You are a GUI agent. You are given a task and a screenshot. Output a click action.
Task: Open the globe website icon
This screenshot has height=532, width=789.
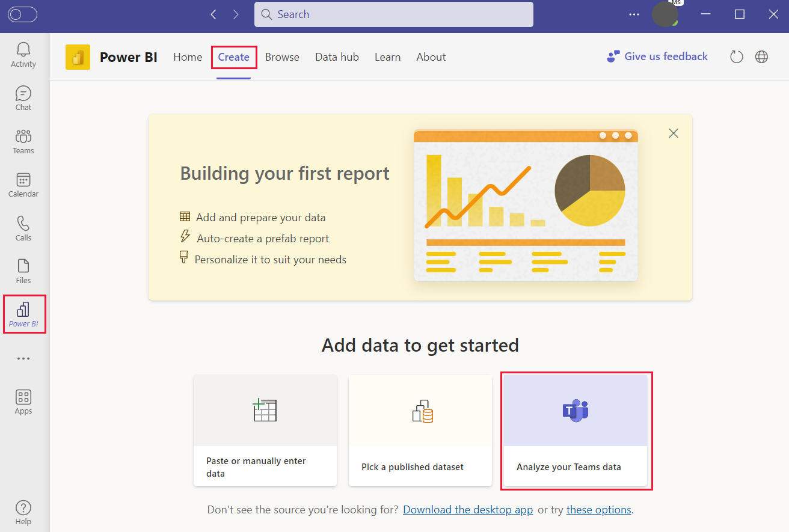coord(762,57)
